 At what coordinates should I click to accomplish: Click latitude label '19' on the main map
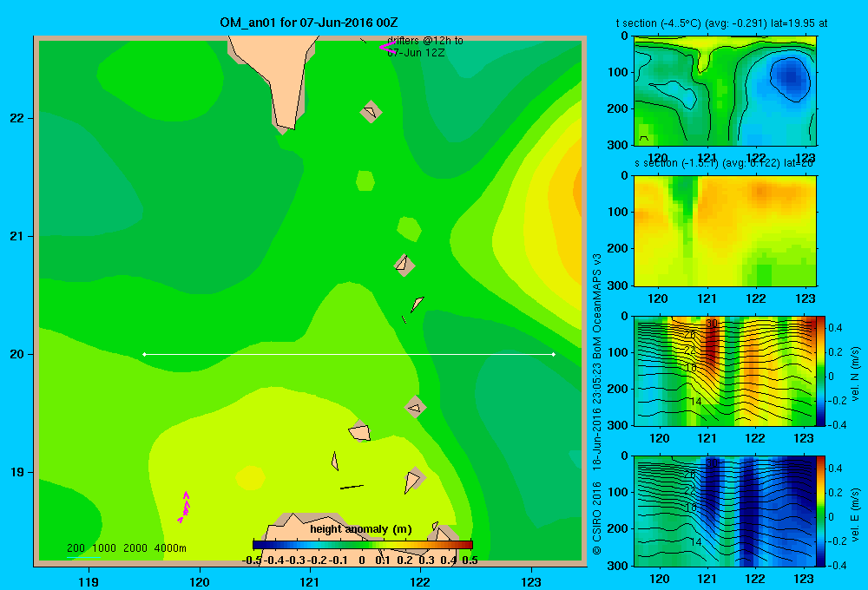(17, 472)
